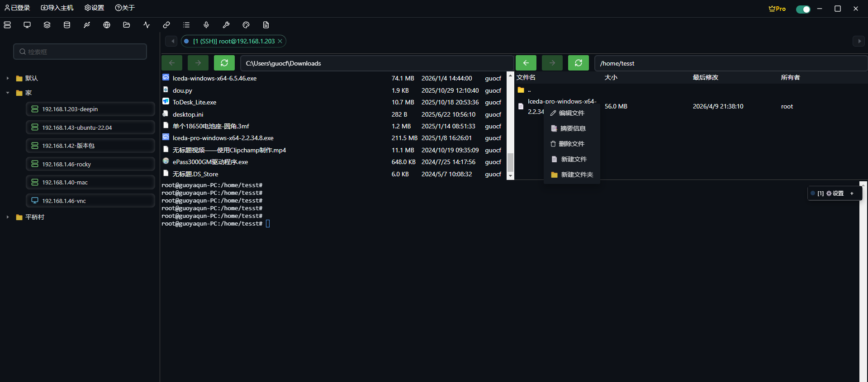Image resolution: width=868 pixels, height=382 pixels.
Task: Open the wrench tools icon
Action: tap(226, 25)
